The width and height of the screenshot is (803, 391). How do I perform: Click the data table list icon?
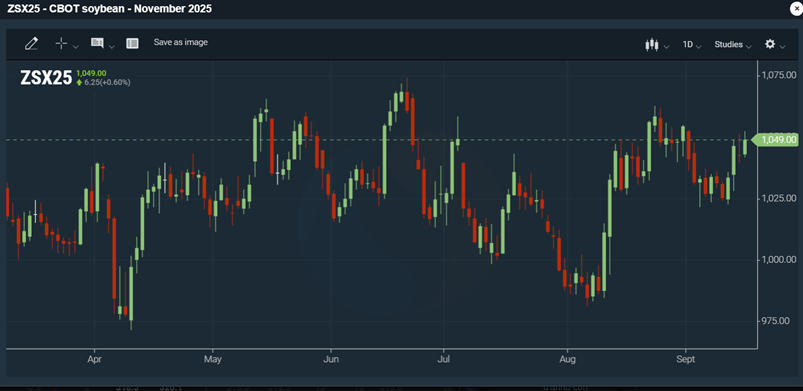click(132, 44)
